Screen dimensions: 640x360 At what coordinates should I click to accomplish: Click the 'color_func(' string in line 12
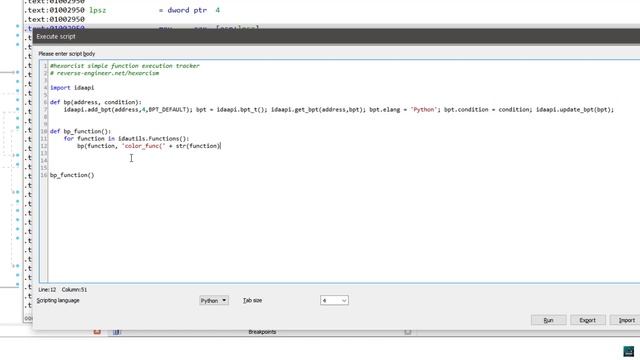tap(143, 146)
